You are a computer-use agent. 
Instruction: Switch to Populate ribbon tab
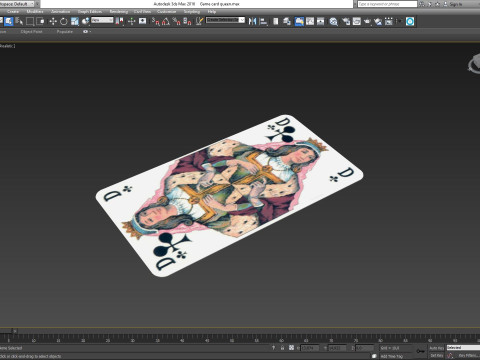point(65,32)
